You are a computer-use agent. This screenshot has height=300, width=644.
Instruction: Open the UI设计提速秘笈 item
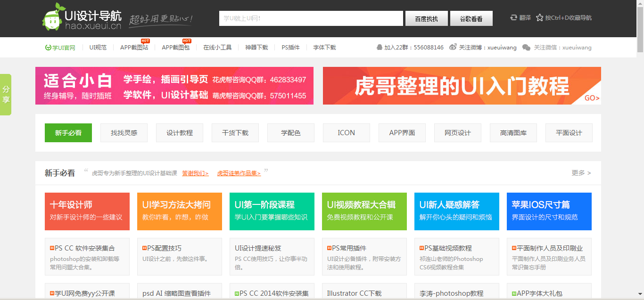(272, 257)
